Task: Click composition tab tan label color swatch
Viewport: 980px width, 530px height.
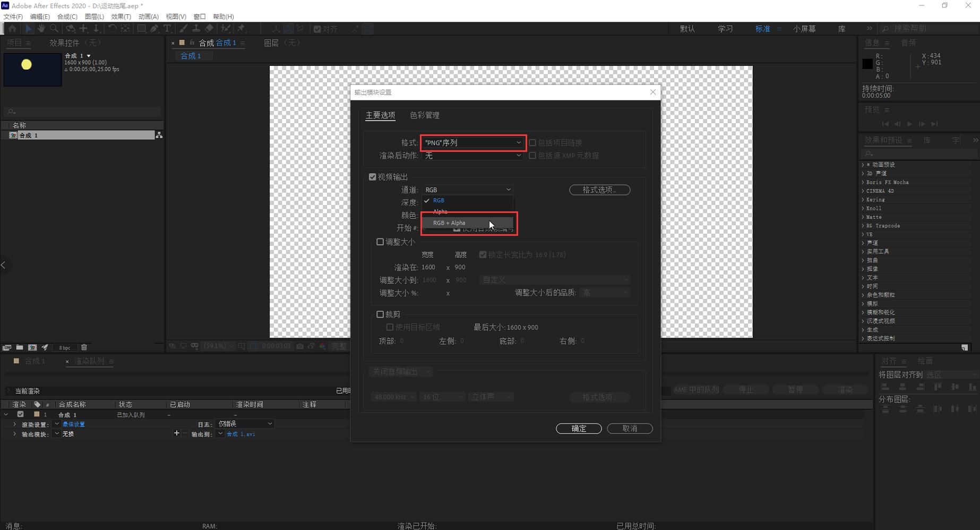Action: (182, 42)
